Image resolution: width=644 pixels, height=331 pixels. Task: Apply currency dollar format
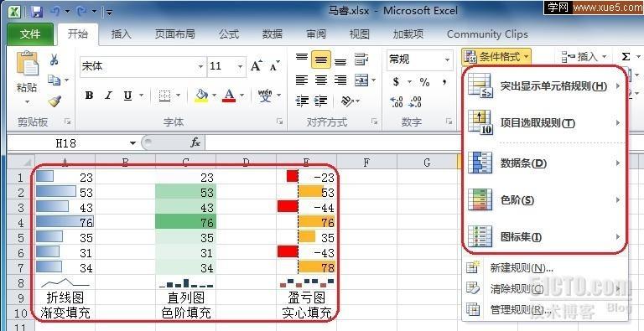396,82
